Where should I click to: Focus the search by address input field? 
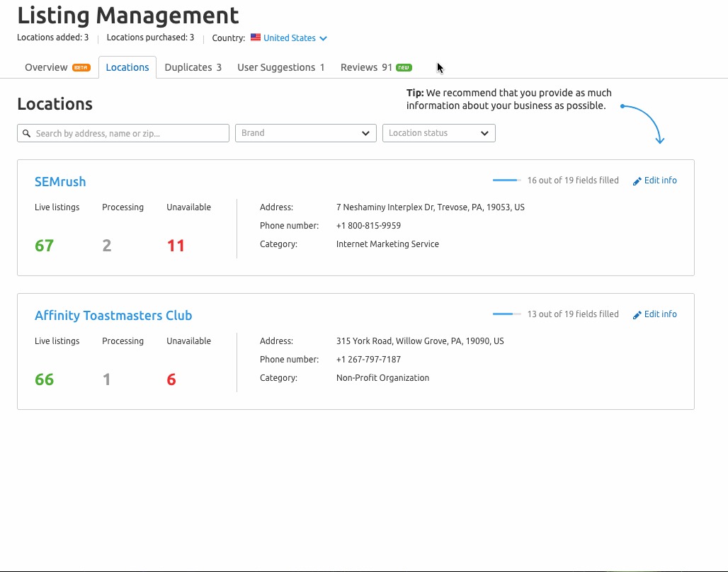tap(123, 133)
